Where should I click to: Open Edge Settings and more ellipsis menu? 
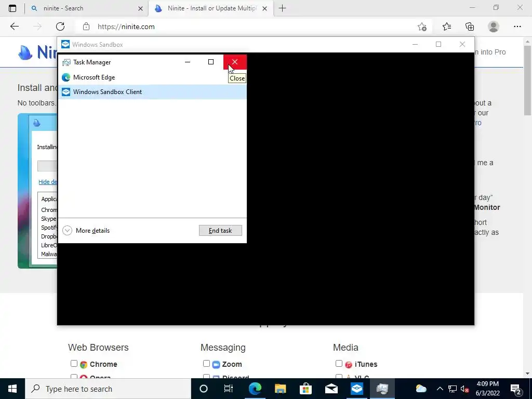(x=517, y=26)
